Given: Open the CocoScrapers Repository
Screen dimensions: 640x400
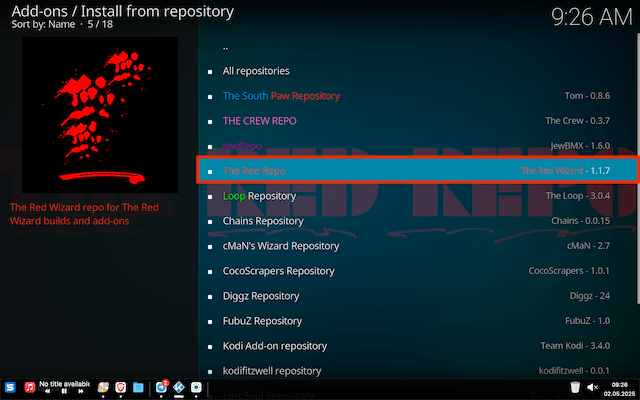Looking at the screenshot, I should point(417,271).
